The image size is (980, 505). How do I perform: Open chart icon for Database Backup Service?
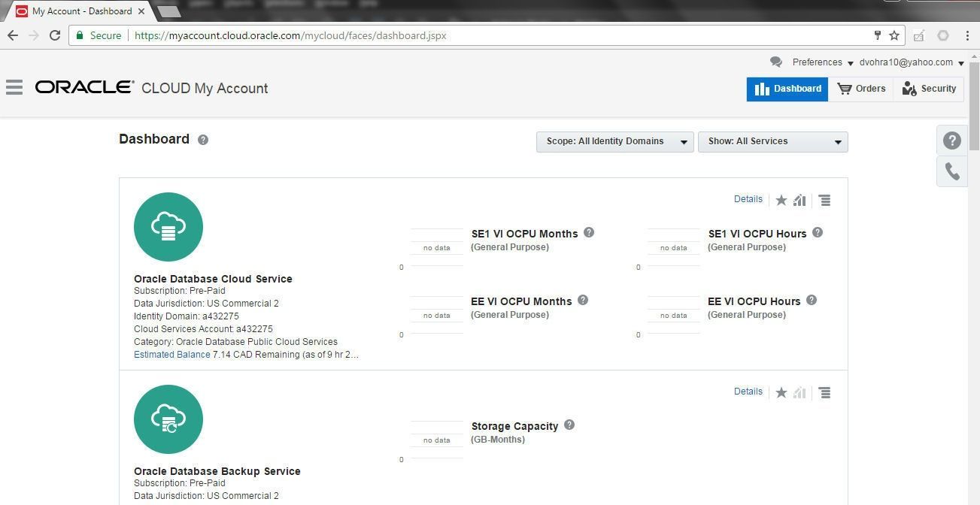[x=799, y=392]
